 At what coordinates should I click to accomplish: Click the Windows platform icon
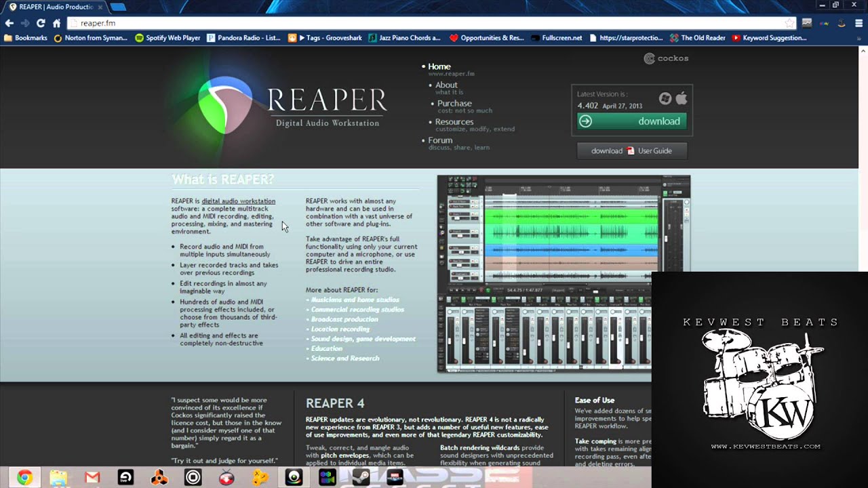coord(665,99)
